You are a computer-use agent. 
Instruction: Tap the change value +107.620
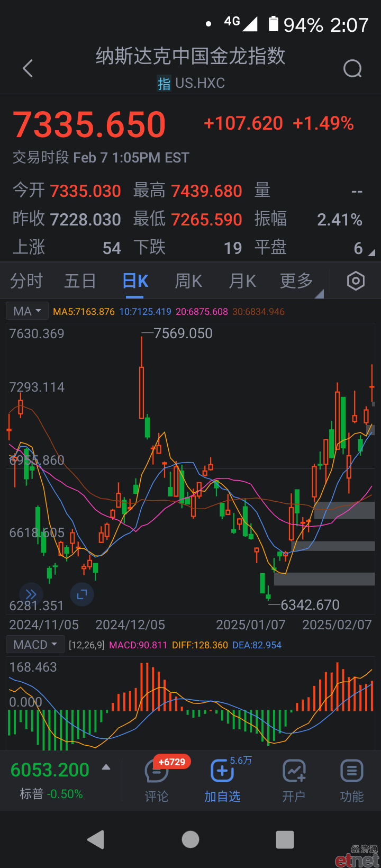(243, 123)
